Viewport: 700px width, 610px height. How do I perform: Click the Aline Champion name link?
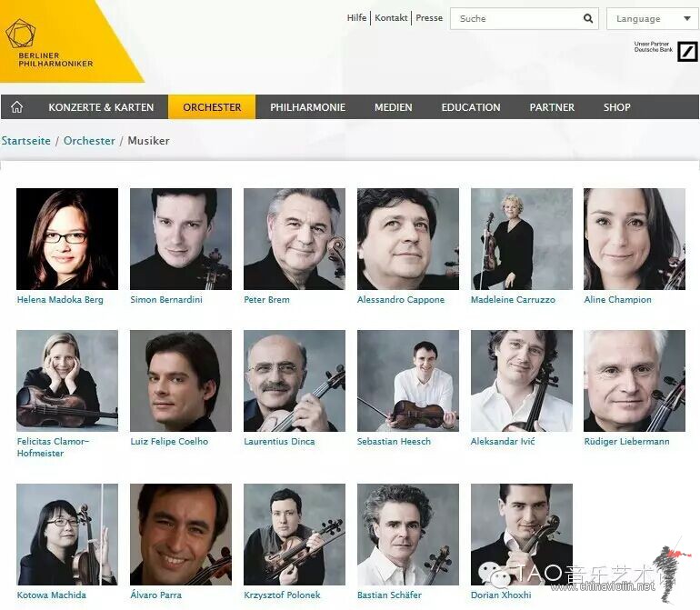coord(617,300)
